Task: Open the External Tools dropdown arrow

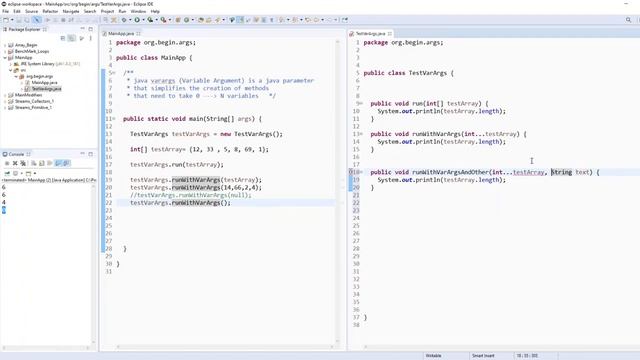Action: pos(170,20)
